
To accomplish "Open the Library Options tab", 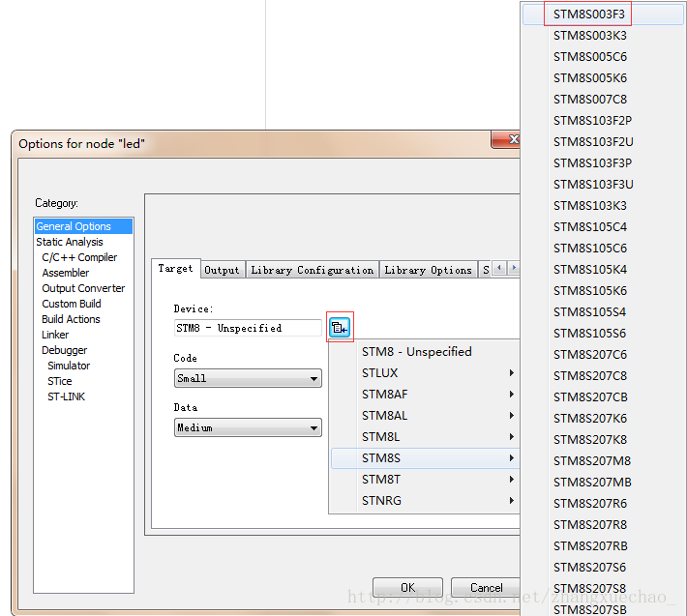I will pos(428,270).
